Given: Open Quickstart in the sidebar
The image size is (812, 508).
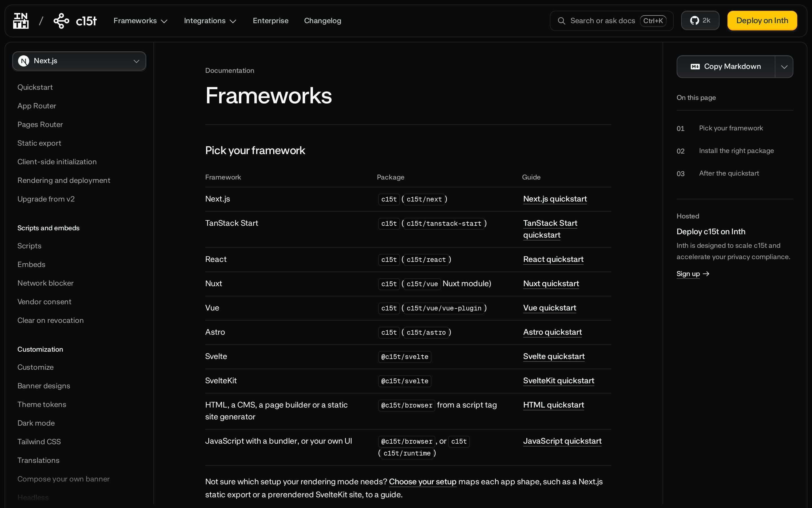Looking at the screenshot, I should 35,87.
